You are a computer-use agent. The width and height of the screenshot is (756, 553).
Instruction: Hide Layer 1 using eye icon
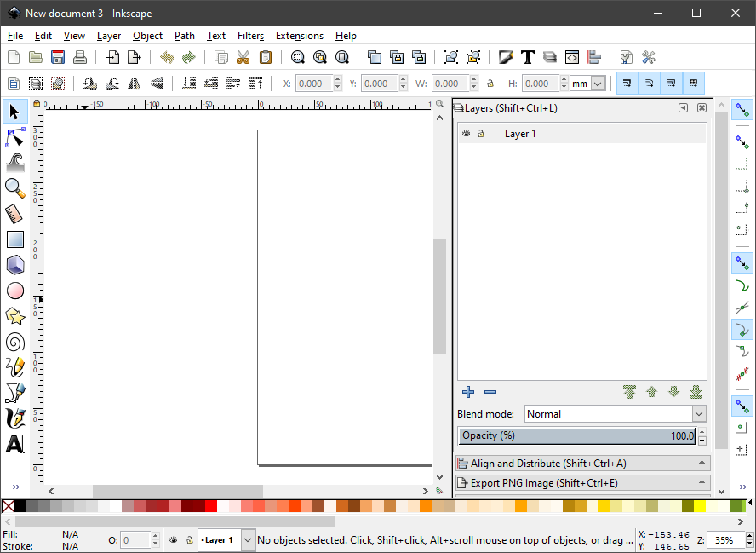(466, 134)
